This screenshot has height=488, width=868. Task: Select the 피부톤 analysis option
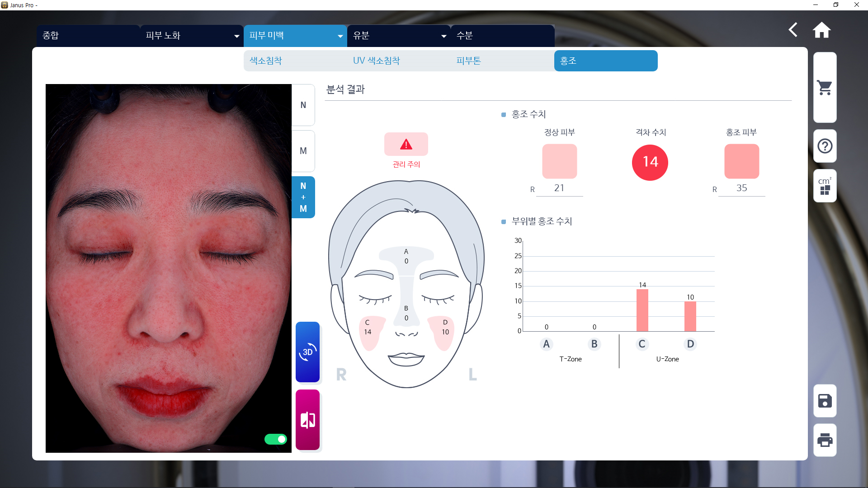(x=469, y=61)
